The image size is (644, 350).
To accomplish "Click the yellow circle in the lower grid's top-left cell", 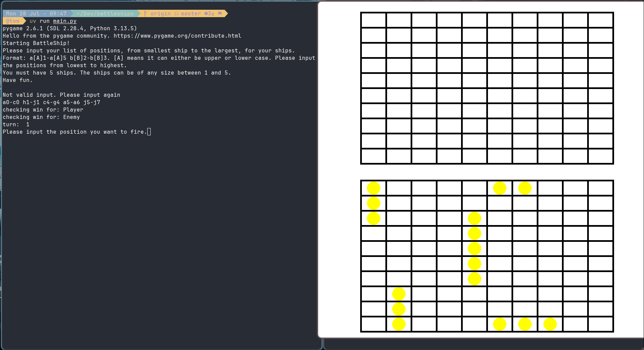I will coord(373,188).
